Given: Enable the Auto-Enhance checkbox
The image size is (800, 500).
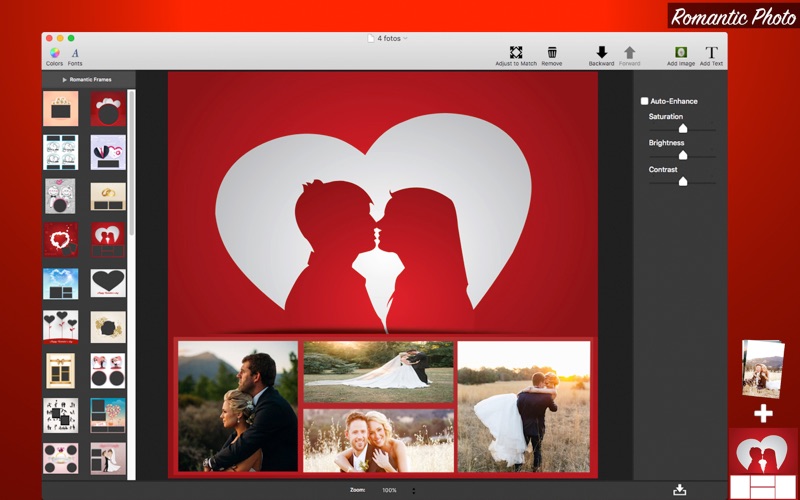Looking at the screenshot, I should tap(644, 101).
